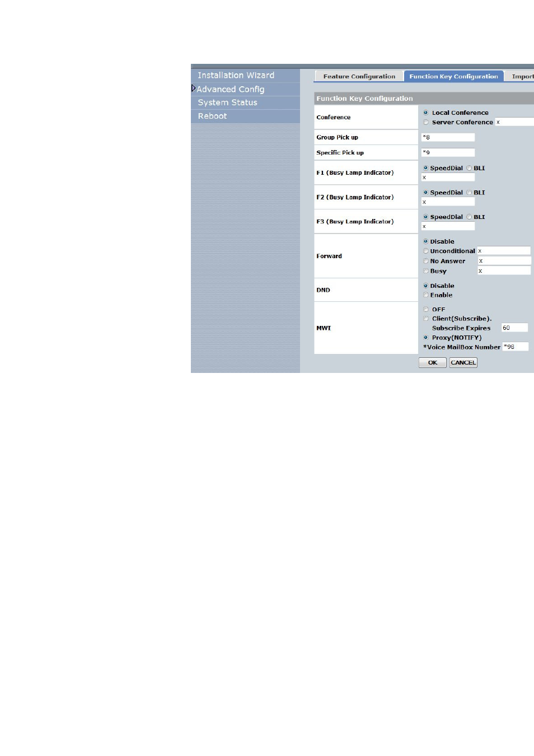Confirm settings with the OK button

point(433,363)
